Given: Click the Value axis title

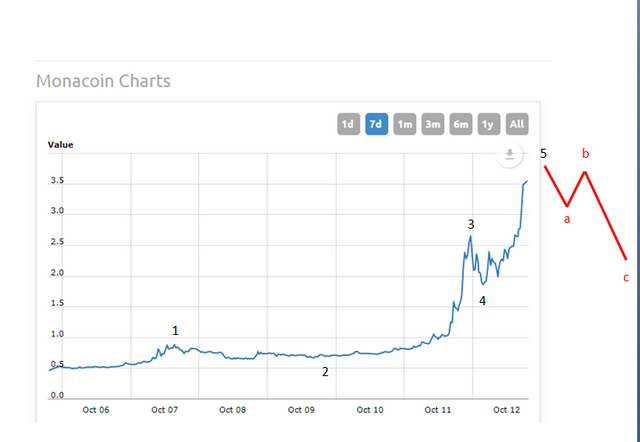Looking at the screenshot, I should coord(60,144).
